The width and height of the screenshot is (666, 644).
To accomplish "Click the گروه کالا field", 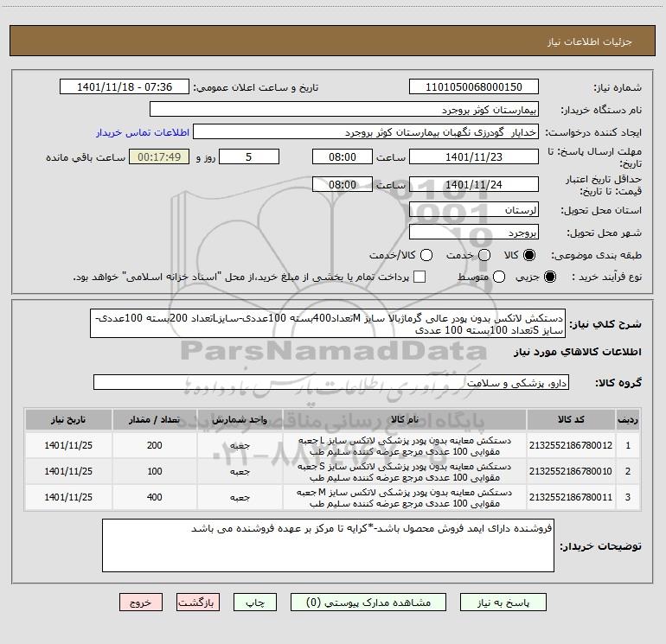I will [x=331, y=382].
